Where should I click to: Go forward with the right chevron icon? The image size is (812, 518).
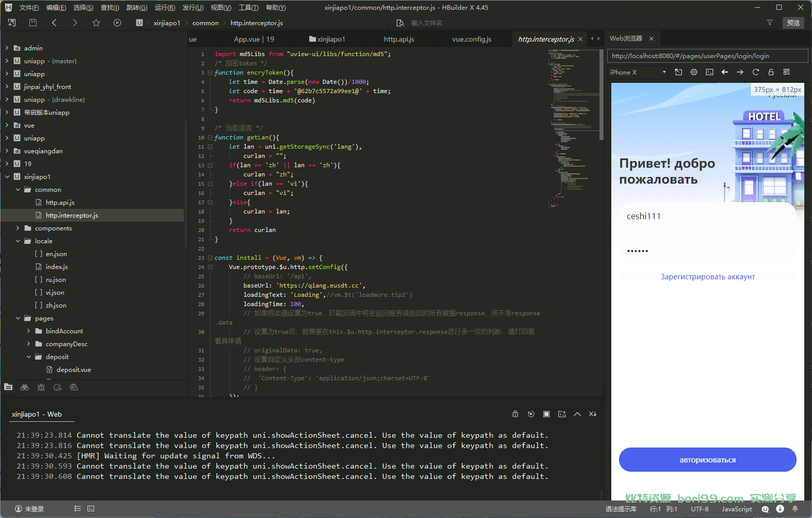click(x=75, y=23)
